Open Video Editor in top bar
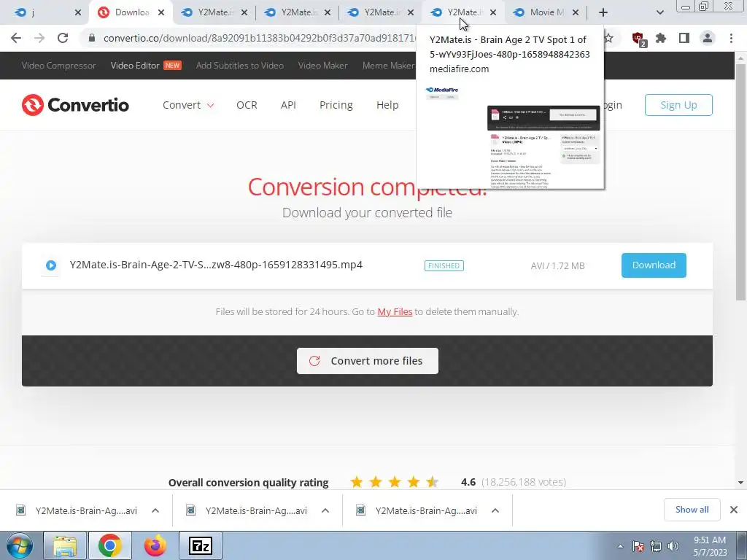 [x=145, y=66]
